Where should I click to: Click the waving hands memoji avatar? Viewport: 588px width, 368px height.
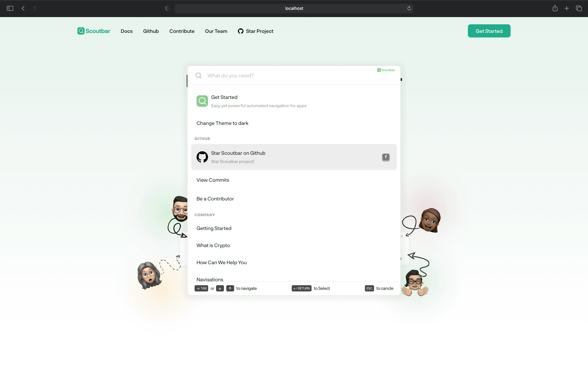click(x=415, y=283)
